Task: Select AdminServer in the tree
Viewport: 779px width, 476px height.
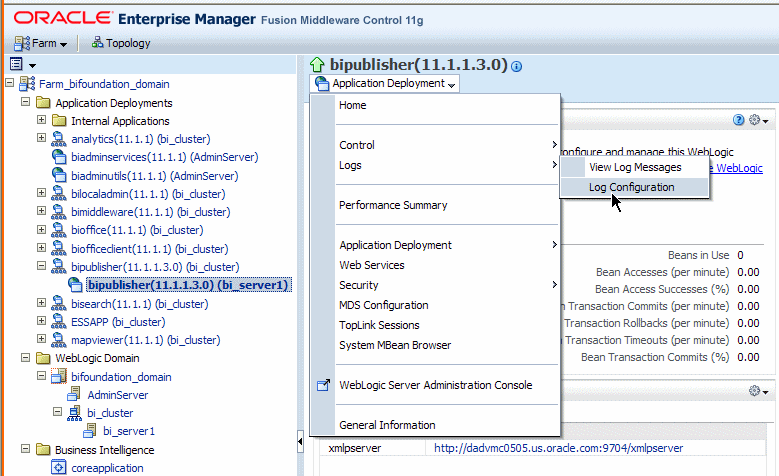Action: [x=118, y=395]
